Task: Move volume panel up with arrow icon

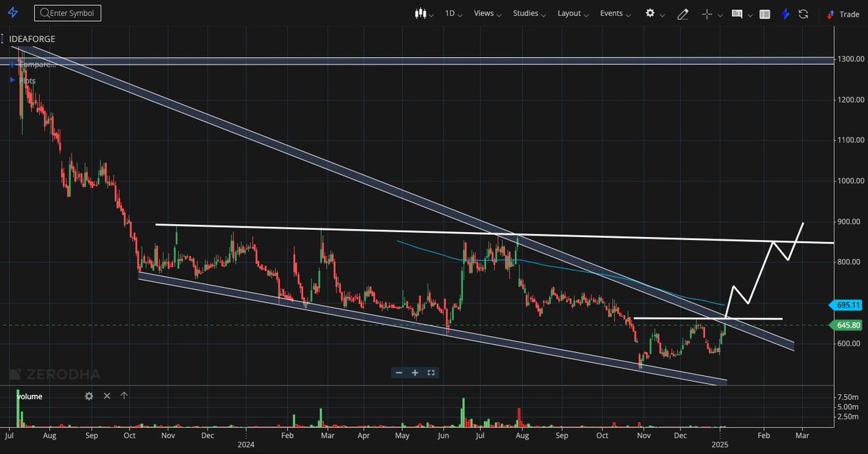Action: 124,395
